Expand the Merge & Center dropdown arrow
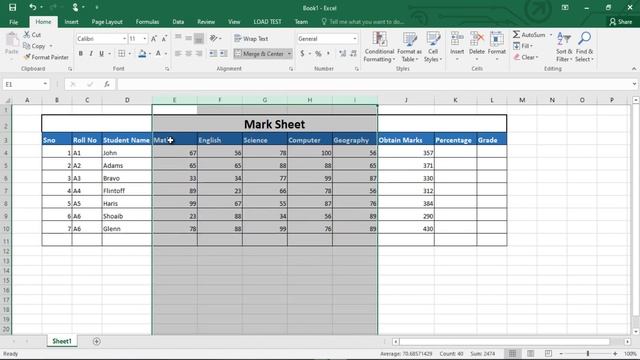Image resolution: width=640 pixels, height=360 pixels. [289, 53]
